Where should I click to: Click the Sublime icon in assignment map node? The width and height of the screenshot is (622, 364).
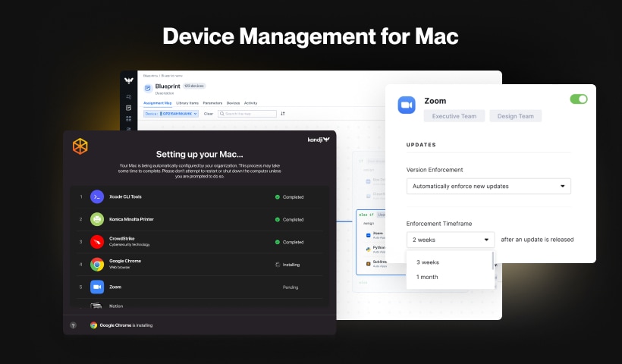368,264
